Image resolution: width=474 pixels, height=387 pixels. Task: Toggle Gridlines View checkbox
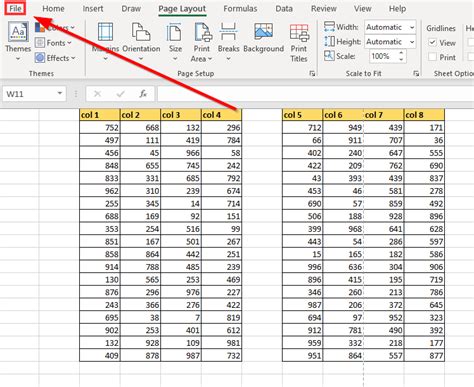click(x=432, y=42)
